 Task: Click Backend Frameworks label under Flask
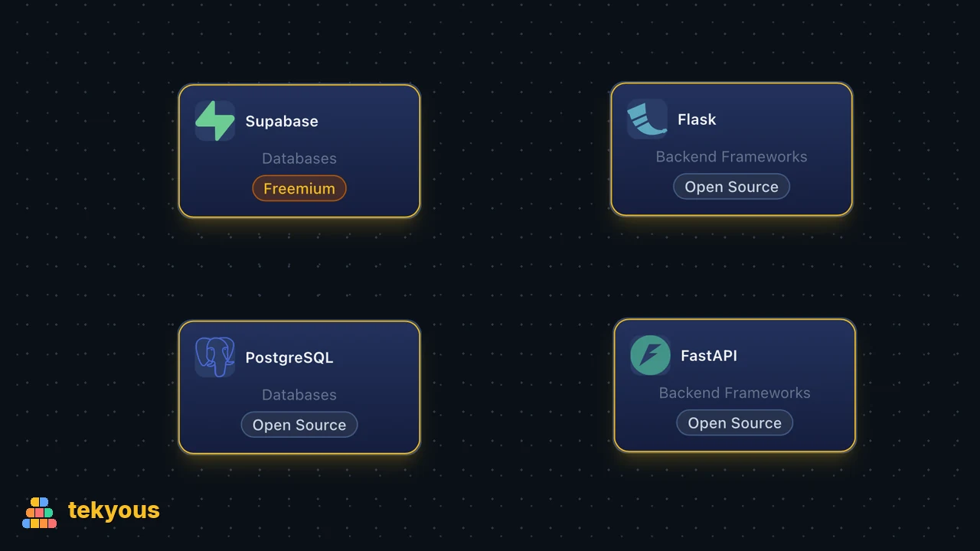click(731, 157)
